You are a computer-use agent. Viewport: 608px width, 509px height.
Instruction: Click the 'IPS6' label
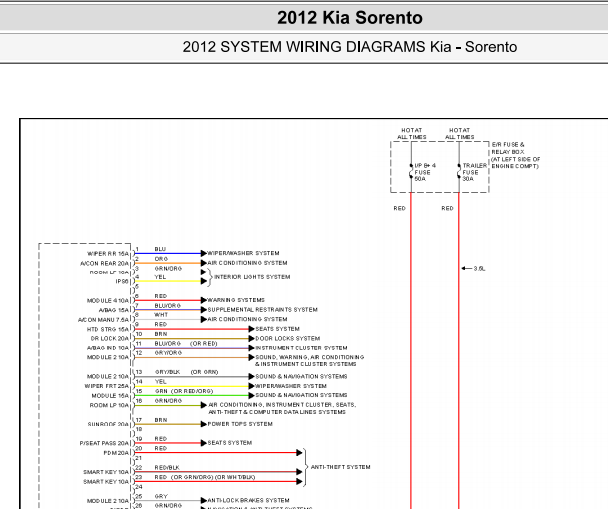coord(122,281)
